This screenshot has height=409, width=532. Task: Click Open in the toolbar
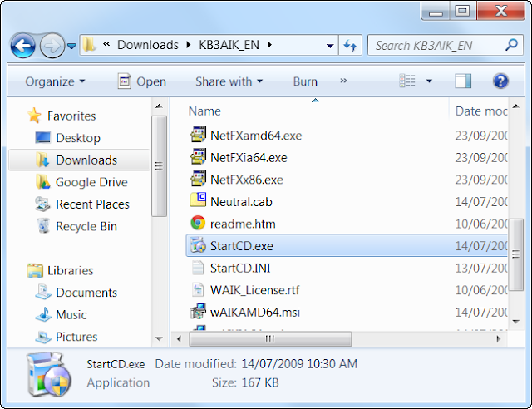click(142, 81)
